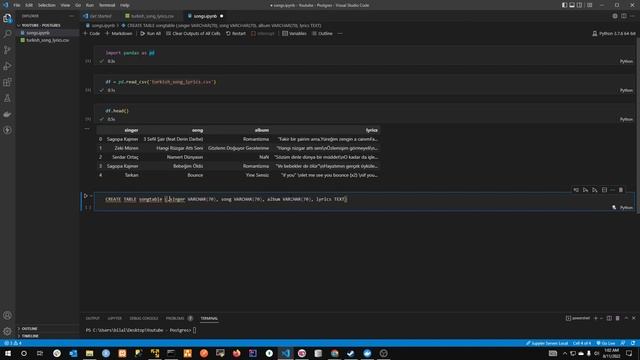This screenshot has height=360, width=640.
Task: Kill the terminal with trash icon
Action: [x=618, y=318]
